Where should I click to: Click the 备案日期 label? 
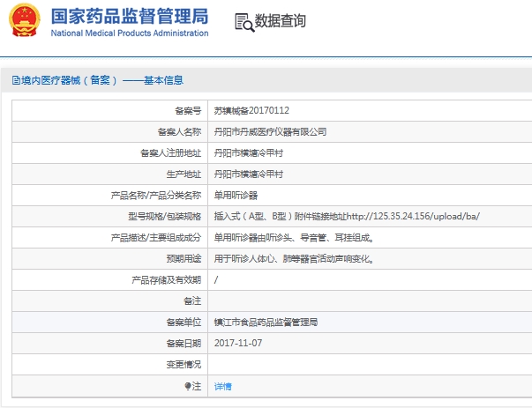coord(184,344)
